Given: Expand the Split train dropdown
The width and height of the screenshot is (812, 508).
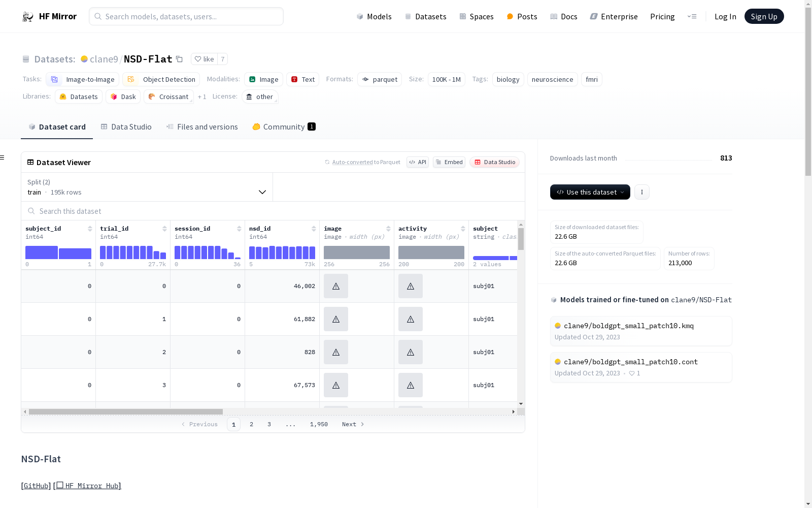Looking at the screenshot, I should 147,187.
